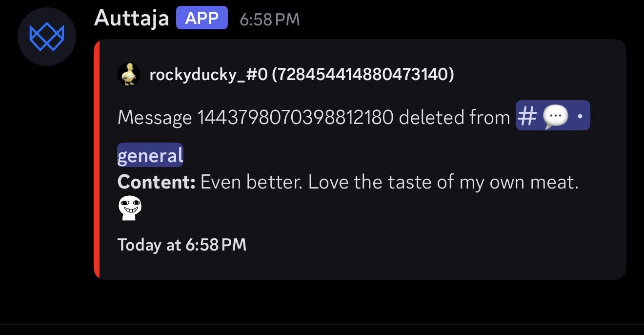Click the troll face emoji
644x335 pixels.
pos(130,208)
